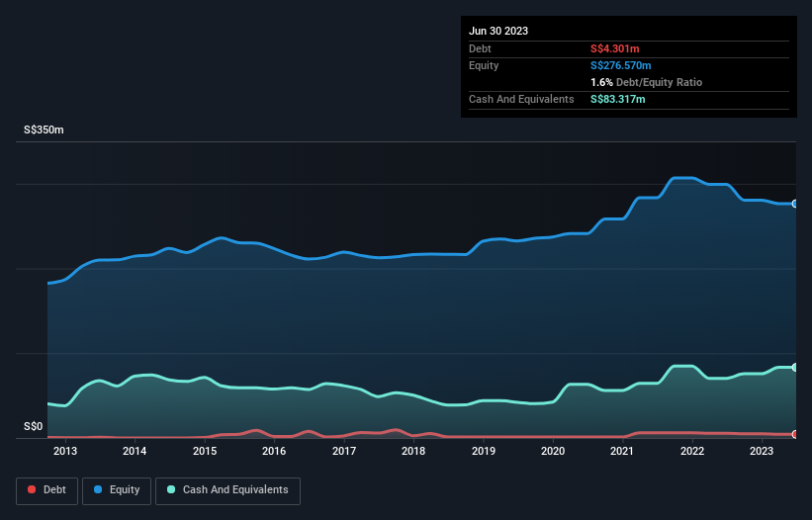Click the Jun 30 2023 tooltip date

(498, 31)
